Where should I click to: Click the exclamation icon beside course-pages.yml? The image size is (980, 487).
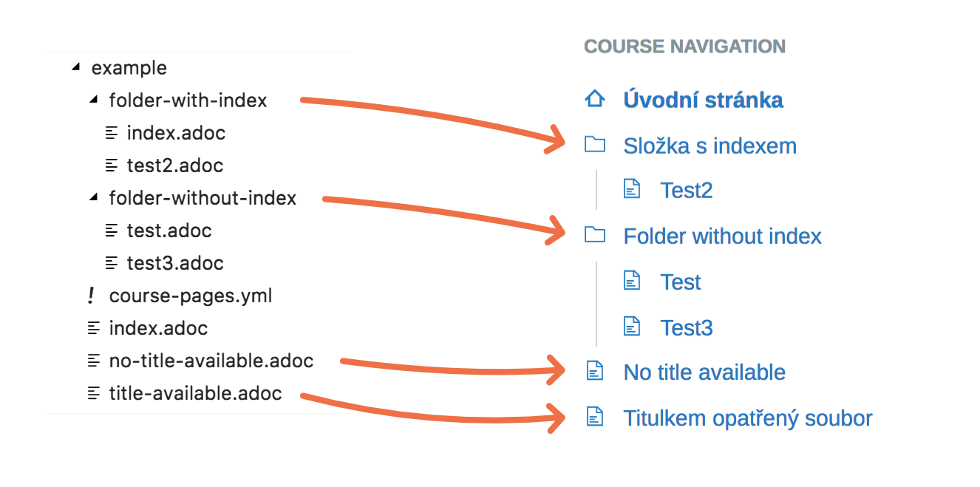click(91, 296)
